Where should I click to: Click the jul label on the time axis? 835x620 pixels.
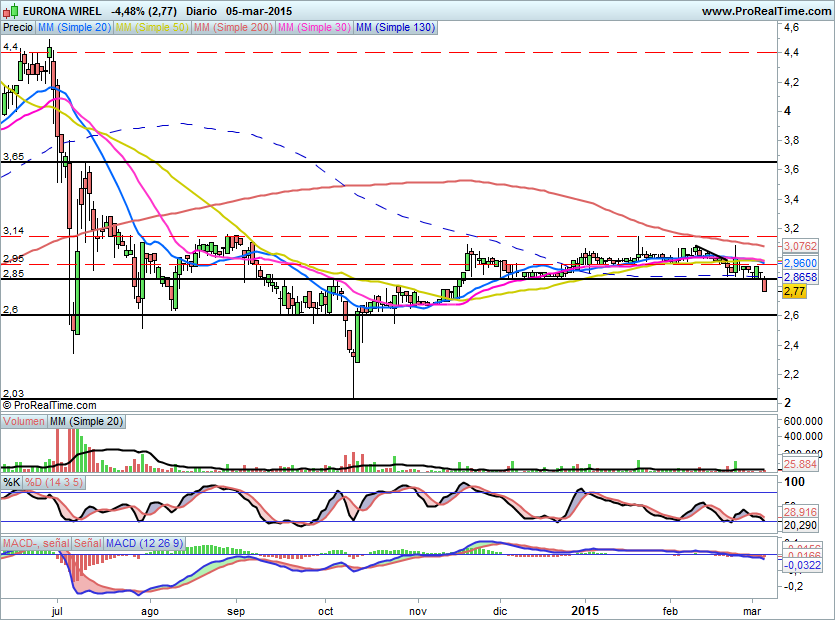tap(57, 611)
